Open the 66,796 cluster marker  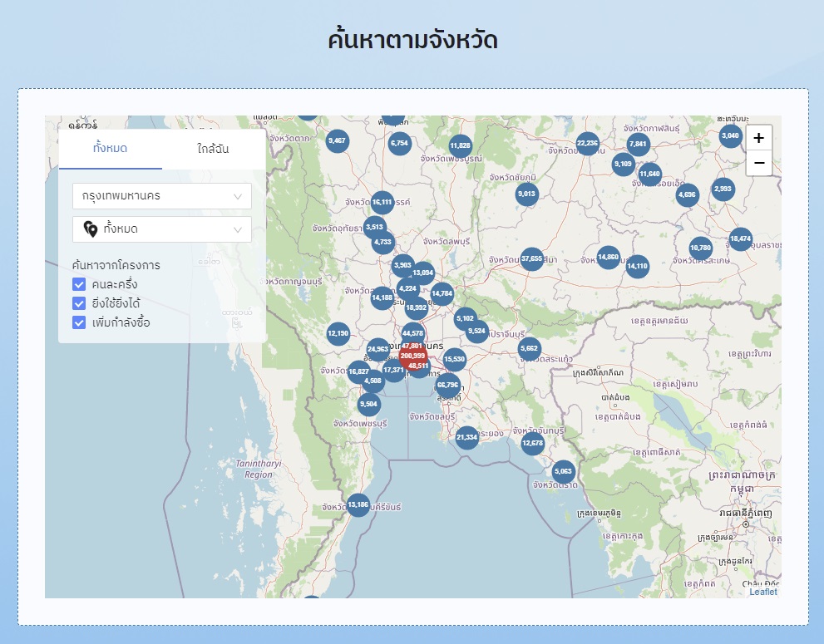447,385
